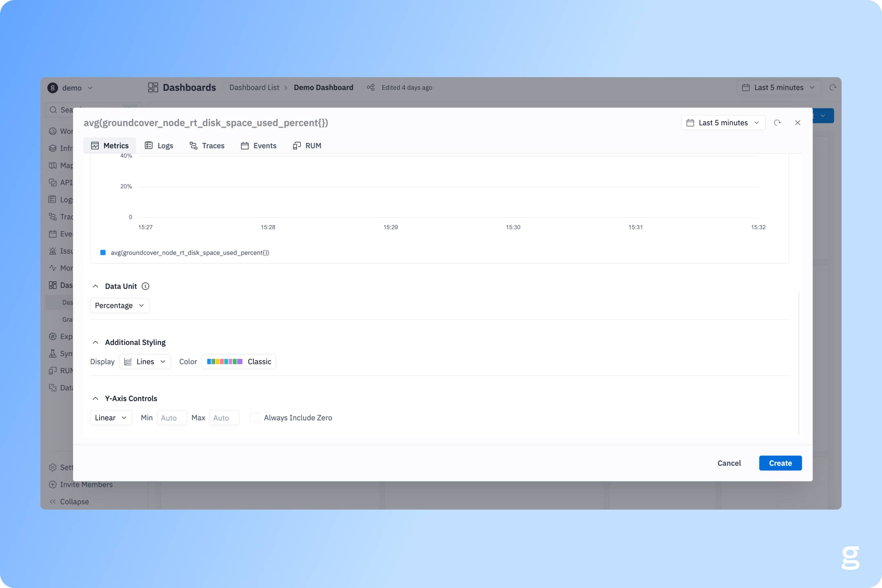Open the Lines display type dropdown
Viewport: 882px width, 588px height.
point(145,362)
